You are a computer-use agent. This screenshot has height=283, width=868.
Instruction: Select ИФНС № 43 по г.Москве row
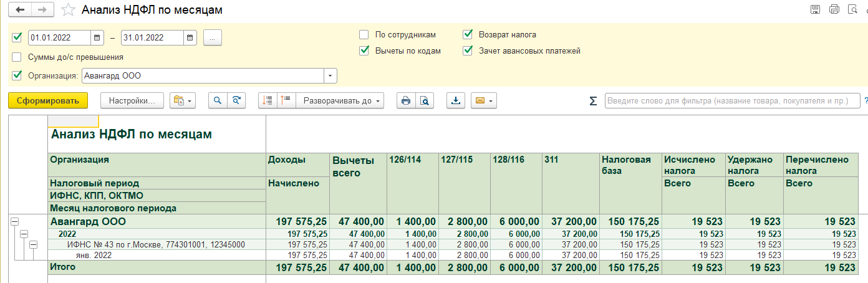click(156, 244)
